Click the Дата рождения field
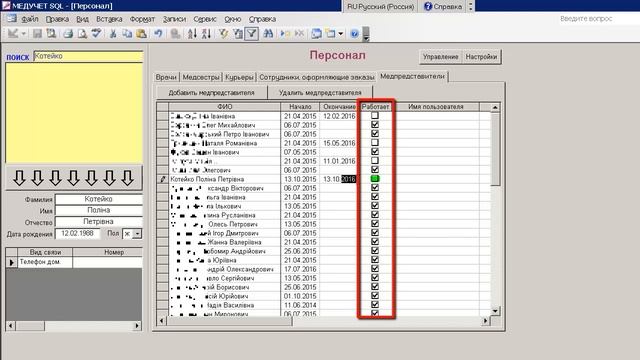This screenshot has width=640, height=360. pos(78,233)
